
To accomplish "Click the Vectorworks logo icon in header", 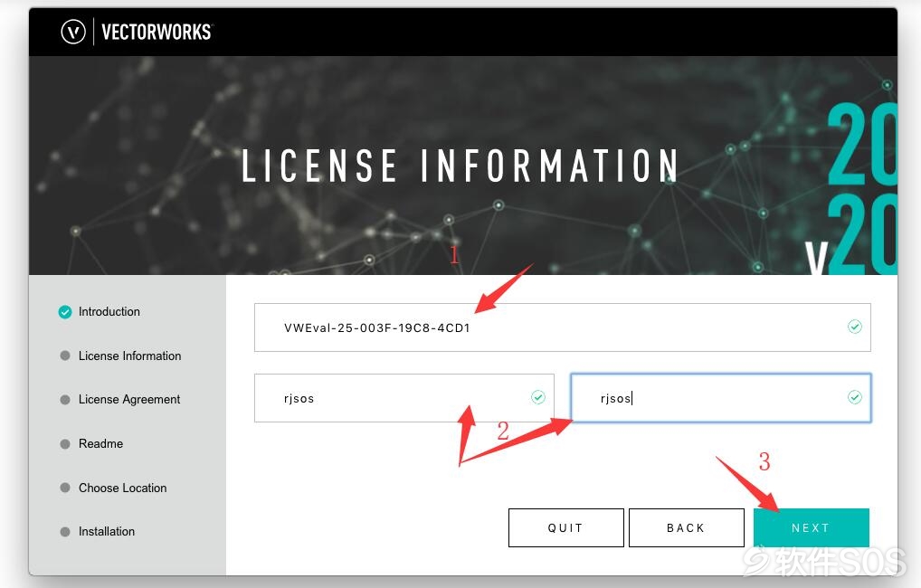I will (x=73, y=32).
